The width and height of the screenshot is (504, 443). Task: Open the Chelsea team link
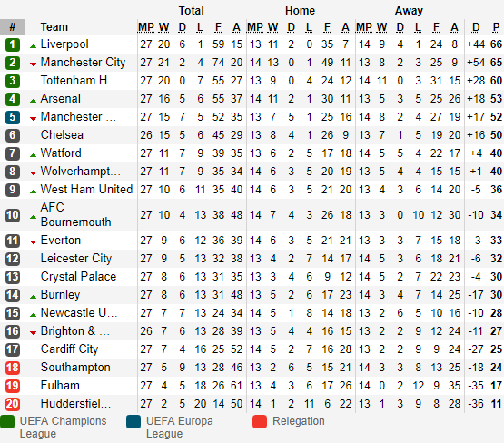click(62, 135)
